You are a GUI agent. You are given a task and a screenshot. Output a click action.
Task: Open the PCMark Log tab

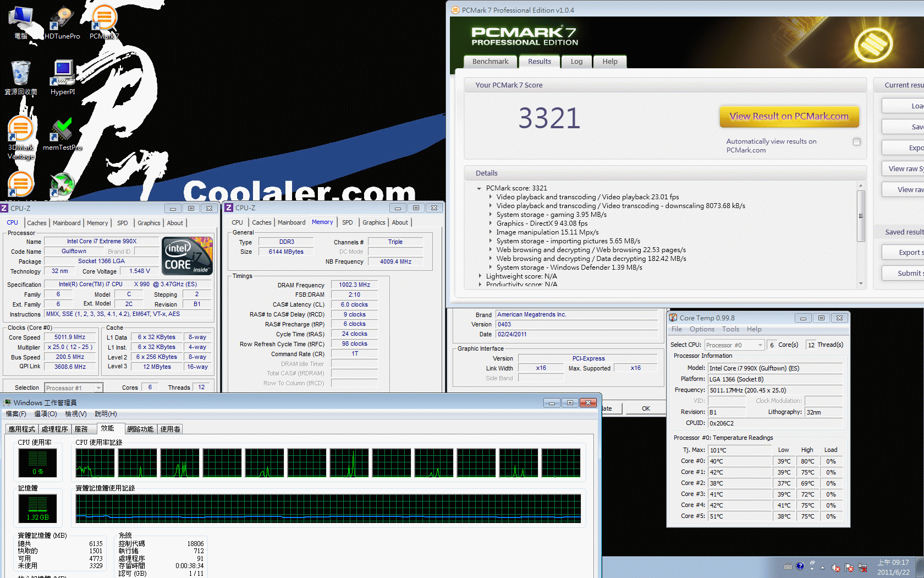click(x=576, y=62)
